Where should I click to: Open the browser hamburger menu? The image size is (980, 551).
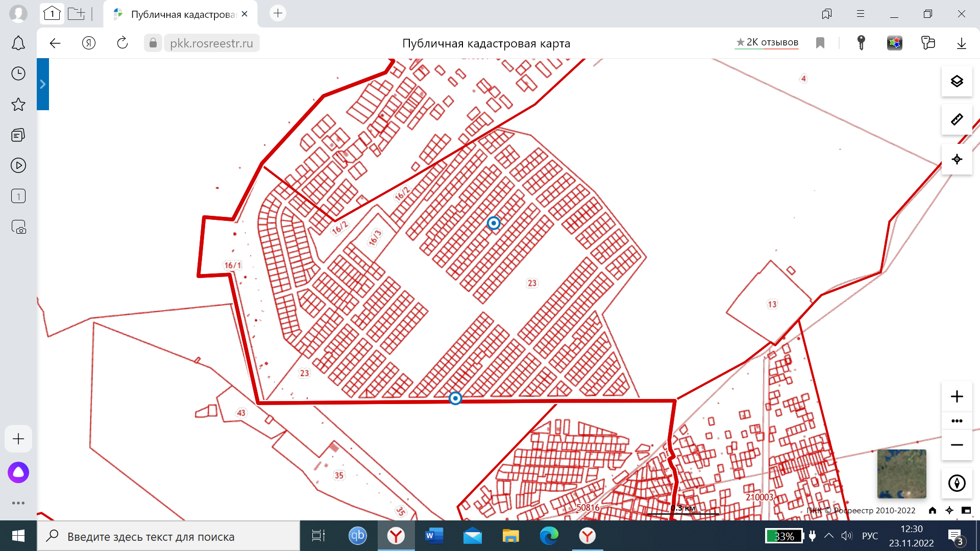(860, 14)
